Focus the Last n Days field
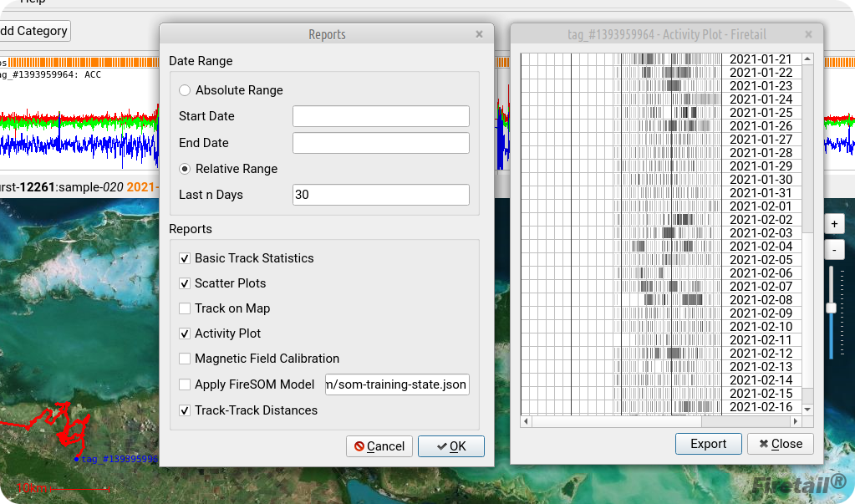Image resolution: width=855 pixels, height=504 pixels. point(380,195)
